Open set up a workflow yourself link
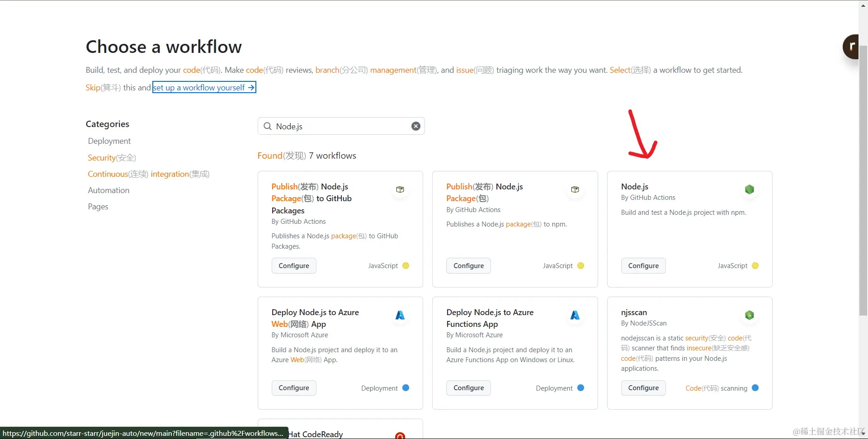Image resolution: width=868 pixels, height=439 pixels. click(204, 87)
